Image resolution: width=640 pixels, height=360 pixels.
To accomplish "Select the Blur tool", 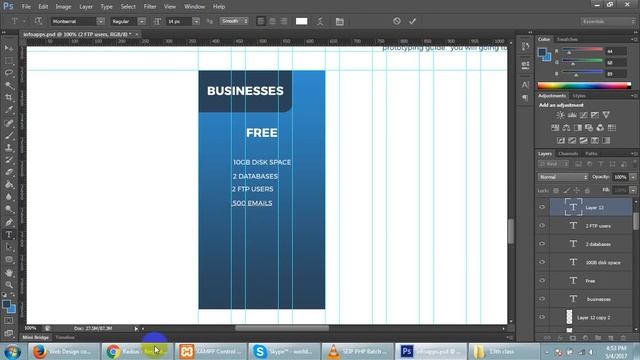I will tap(9, 197).
